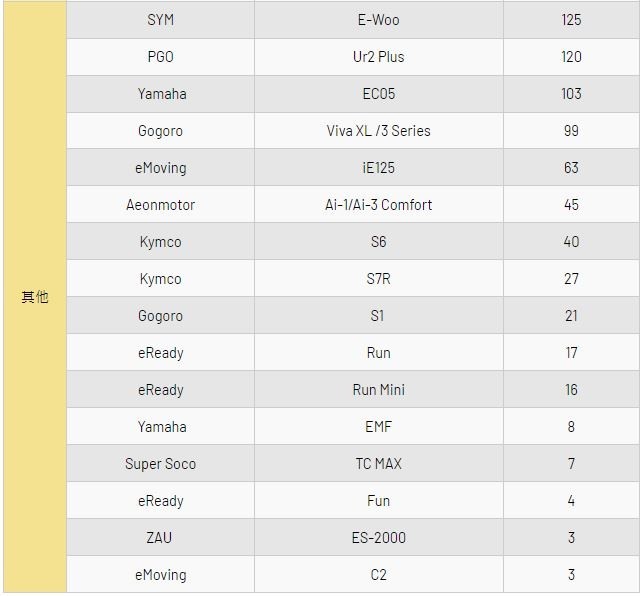Select the Ur2 Plus model cell

tap(379, 57)
